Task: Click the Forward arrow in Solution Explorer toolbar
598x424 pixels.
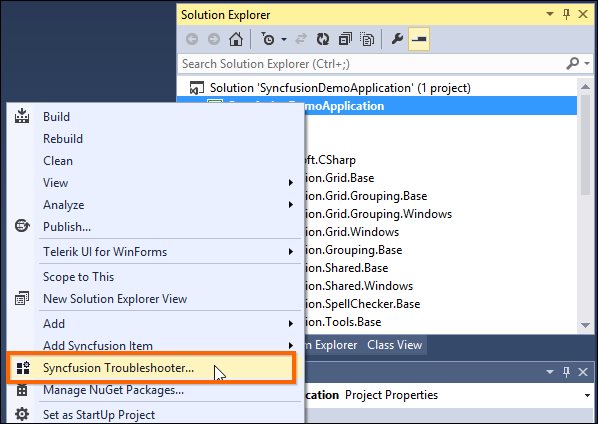Action: pos(214,39)
